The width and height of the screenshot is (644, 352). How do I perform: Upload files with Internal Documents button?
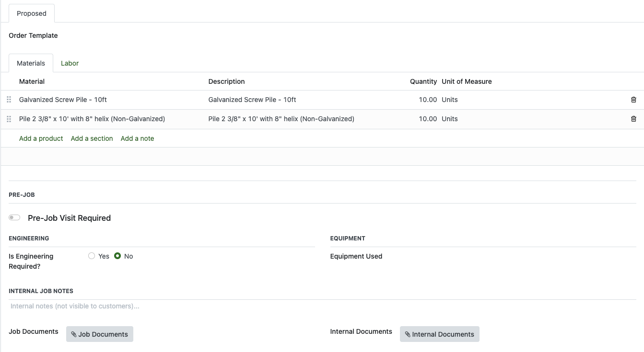click(440, 334)
